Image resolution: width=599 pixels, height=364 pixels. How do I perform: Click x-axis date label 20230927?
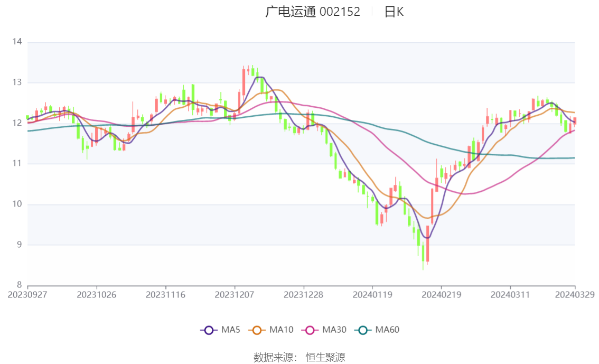click(x=27, y=295)
